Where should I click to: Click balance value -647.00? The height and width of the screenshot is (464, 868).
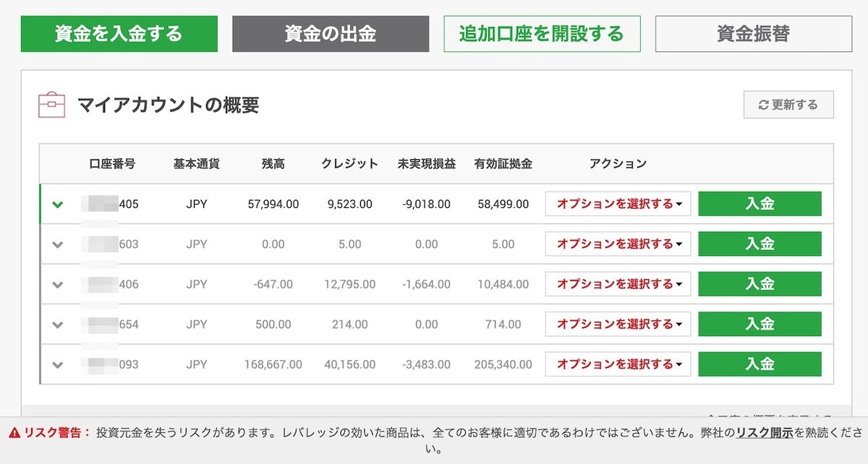pyautogui.click(x=273, y=285)
